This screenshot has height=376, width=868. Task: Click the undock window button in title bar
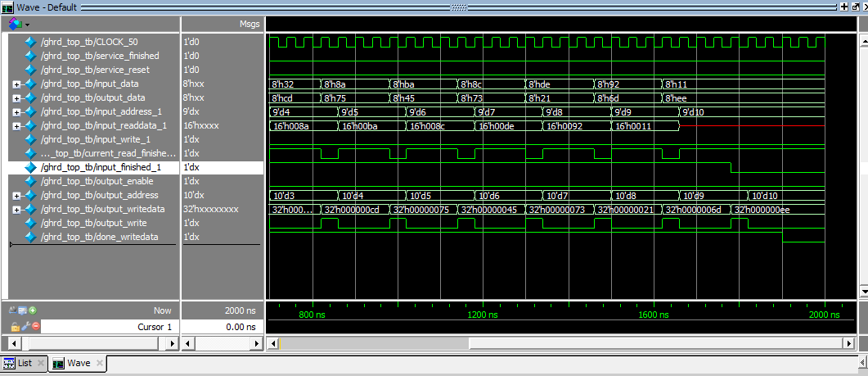click(853, 7)
